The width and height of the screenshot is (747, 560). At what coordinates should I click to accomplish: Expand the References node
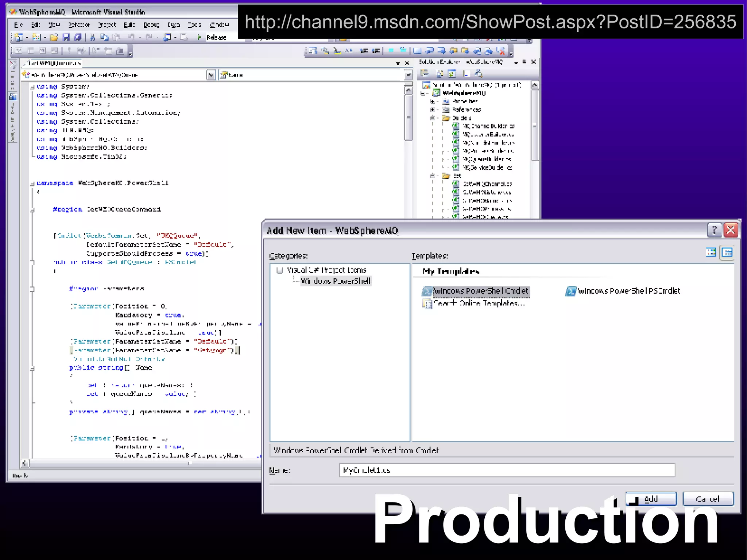pyautogui.click(x=433, y=109)
